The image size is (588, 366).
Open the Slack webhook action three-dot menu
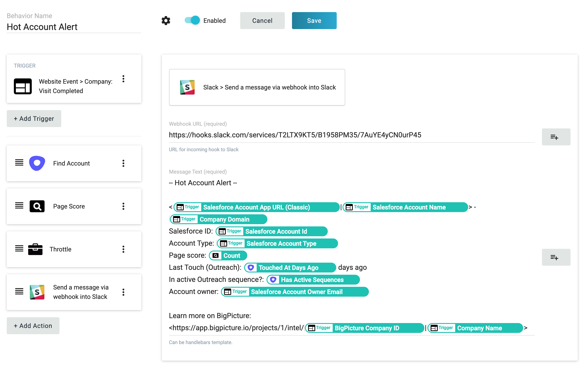point(123,292)
